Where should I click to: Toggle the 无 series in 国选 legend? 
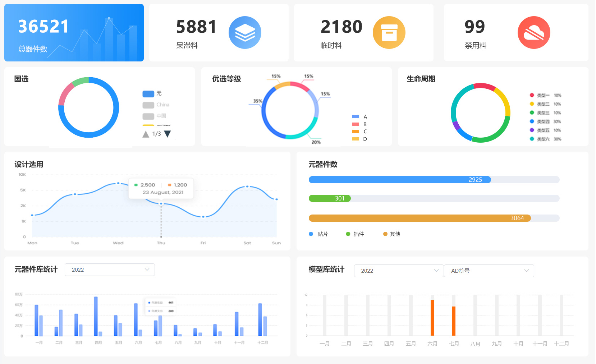click(x=152, y=94)
